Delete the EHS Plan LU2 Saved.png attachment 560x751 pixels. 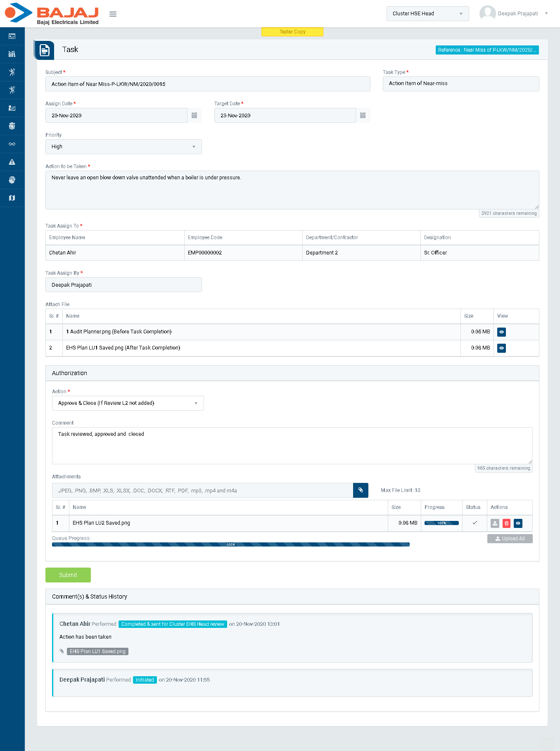coord(506,523)
